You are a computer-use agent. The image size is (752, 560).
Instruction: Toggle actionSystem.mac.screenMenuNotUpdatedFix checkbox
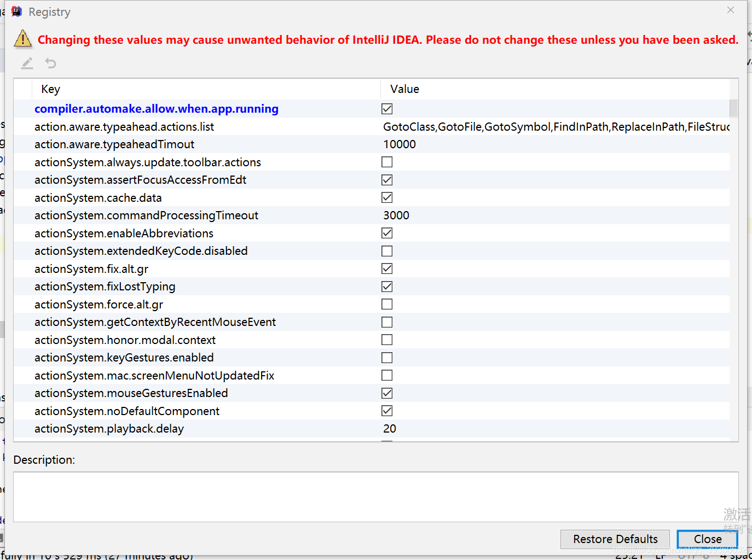387,375
